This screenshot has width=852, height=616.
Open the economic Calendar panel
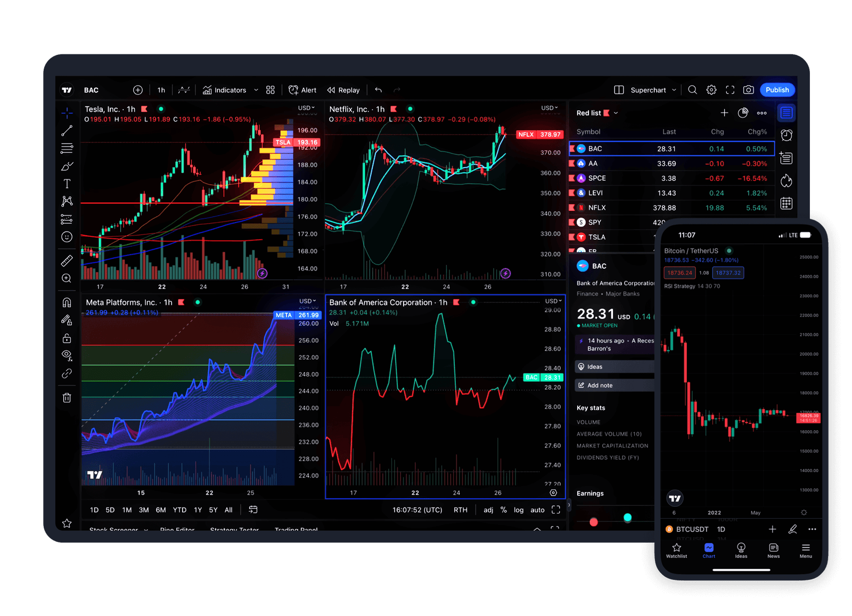(786, 203)
